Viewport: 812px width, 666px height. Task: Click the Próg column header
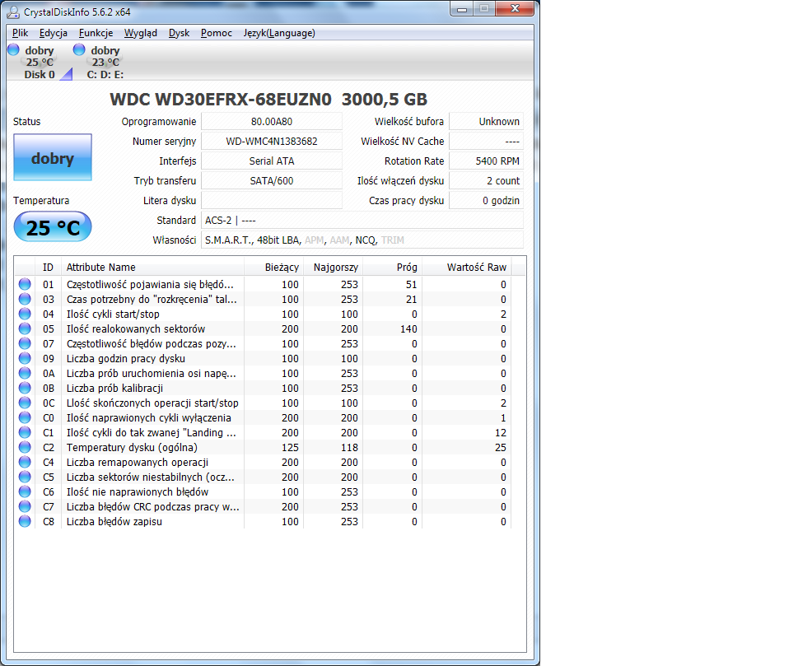[392, 267]
